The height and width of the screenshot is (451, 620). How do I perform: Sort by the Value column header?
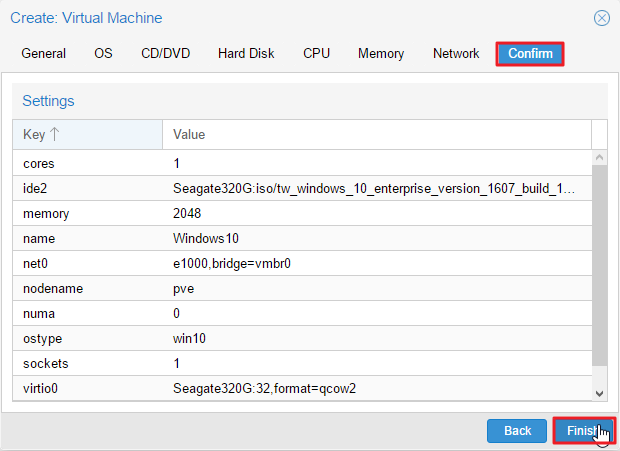377,134
